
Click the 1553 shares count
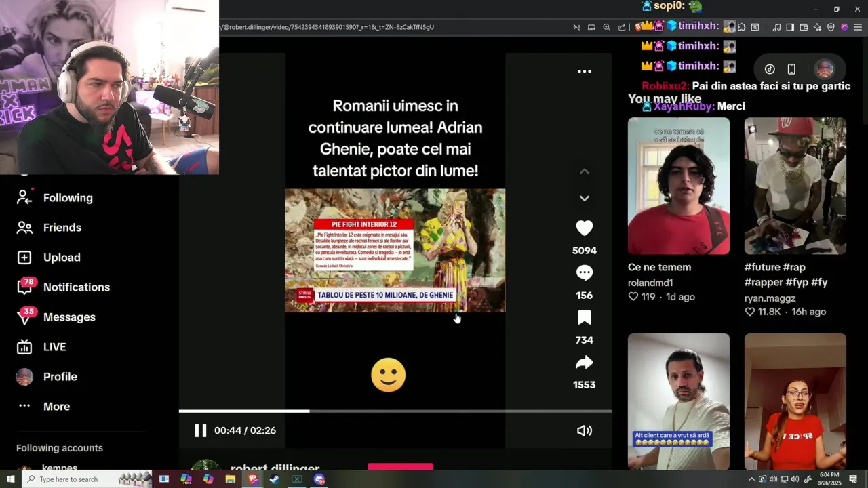pyautogui.click(x=584, y=385)
